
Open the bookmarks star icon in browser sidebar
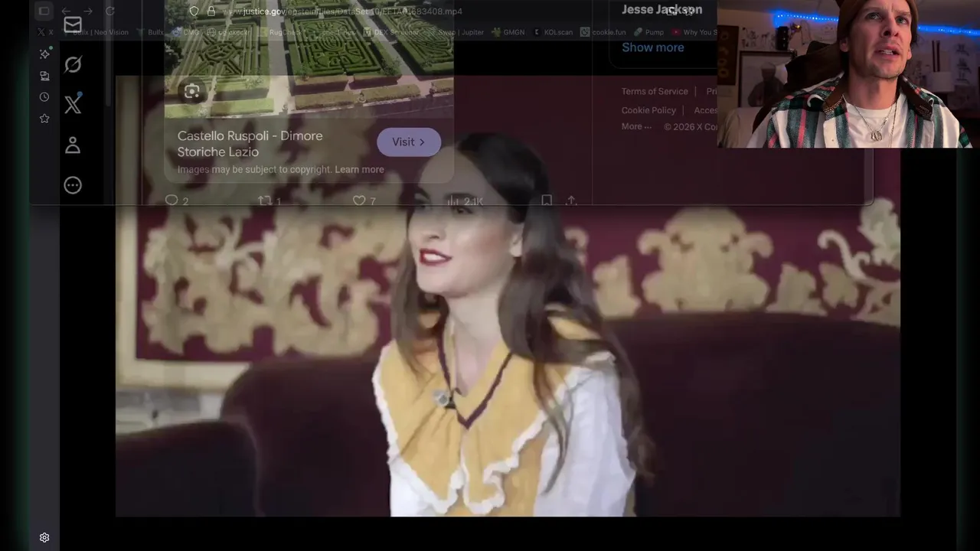[x=44, y=119]
